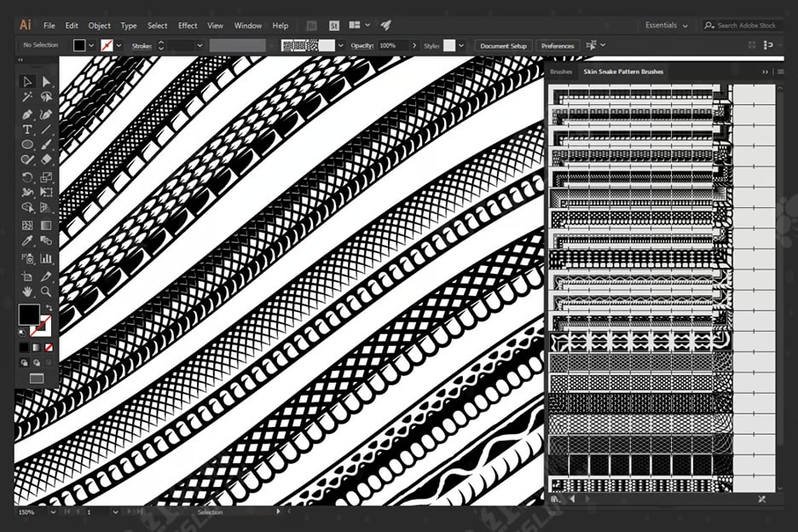Select the Blend tool

pos(46,240)
